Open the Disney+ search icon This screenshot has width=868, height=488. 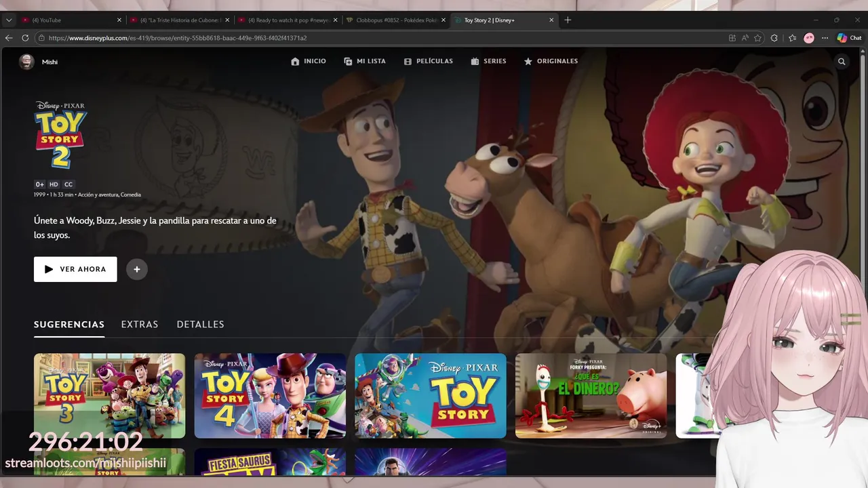pos(842,62)
